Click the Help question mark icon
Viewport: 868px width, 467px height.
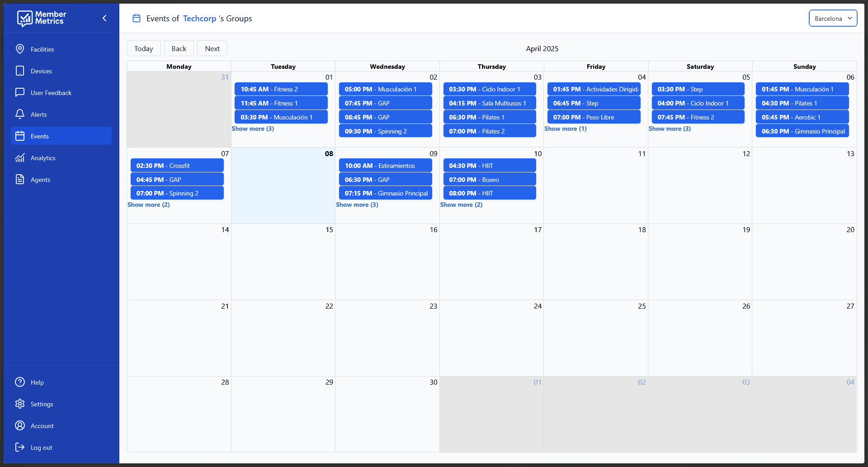click(x=20, y=382)
